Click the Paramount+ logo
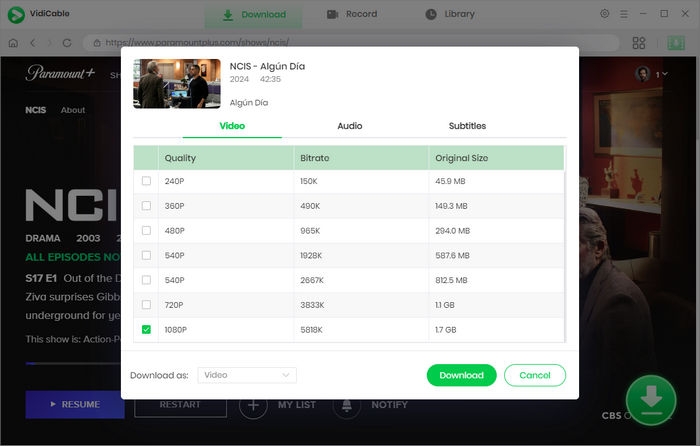The height and width of the screenshot is (446, 700). (x=60, y=73)
